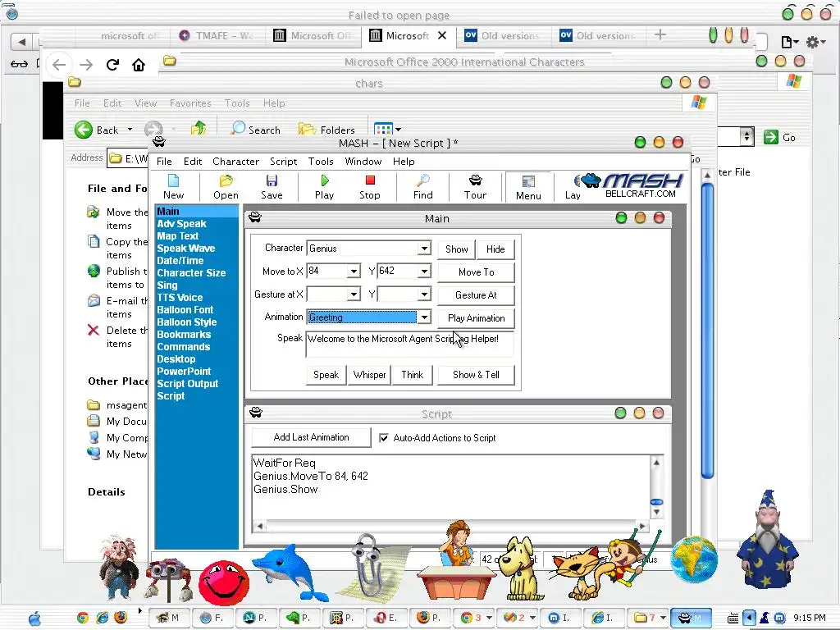Click the Script box vertical scrollbar thumb
This screenshot has width=840, height=630.
pyautogui.click(x=656, y=502)
